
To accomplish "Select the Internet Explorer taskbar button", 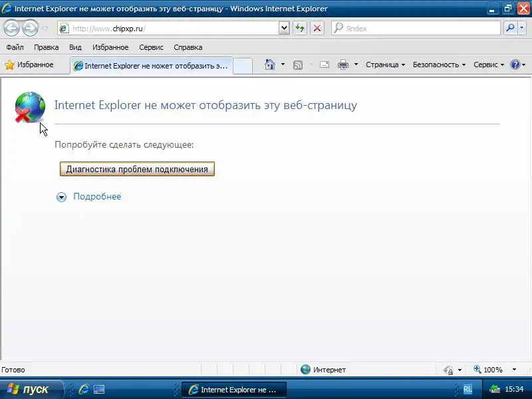I will [x=234, y=390].
